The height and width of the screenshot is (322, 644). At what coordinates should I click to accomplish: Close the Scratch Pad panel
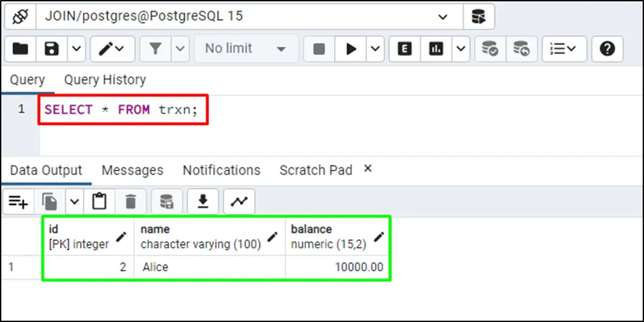(368, 169)
